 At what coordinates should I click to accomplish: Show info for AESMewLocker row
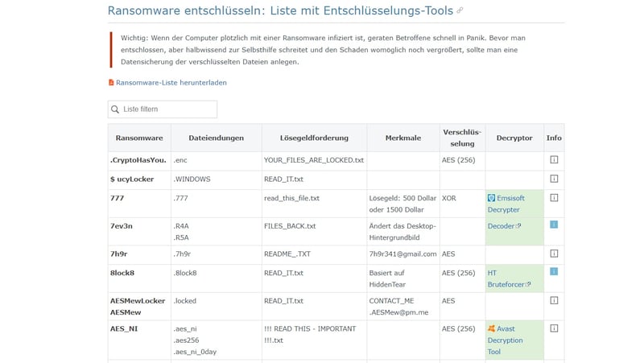[554, 300]
